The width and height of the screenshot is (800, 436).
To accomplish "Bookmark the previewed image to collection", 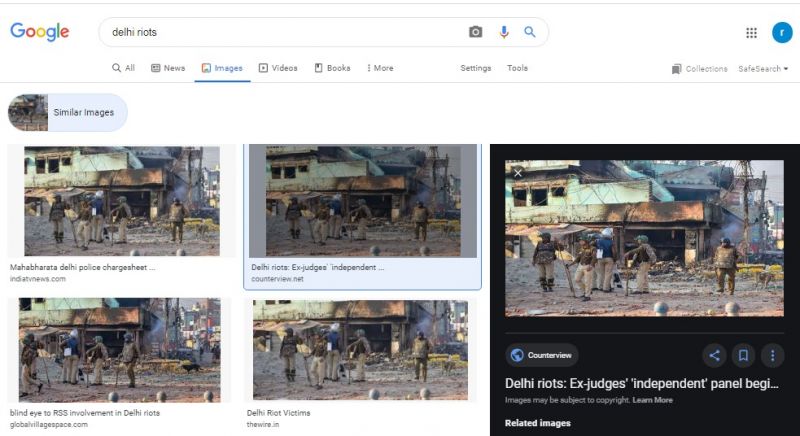I will (x=743, y=355).
